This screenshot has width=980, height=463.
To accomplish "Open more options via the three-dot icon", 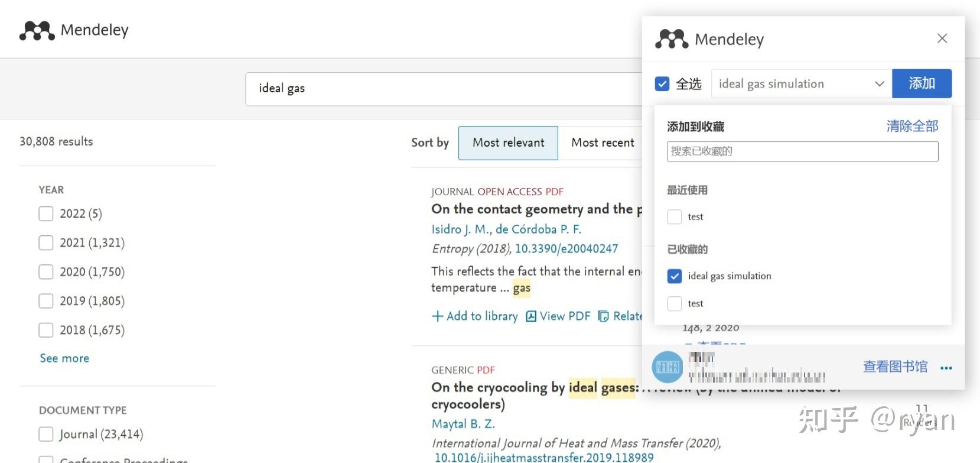I will tap(946, 367).
